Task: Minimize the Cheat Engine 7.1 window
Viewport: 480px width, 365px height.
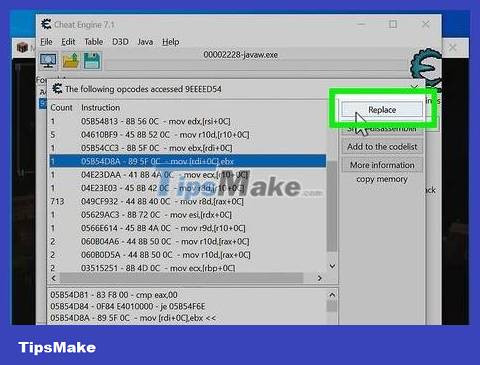Action: (x=361, y=24)
